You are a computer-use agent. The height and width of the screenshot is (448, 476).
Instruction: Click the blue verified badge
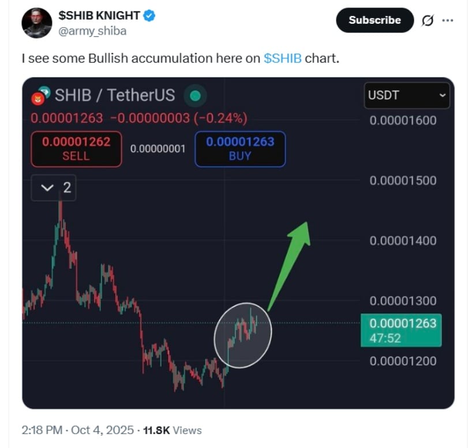(x=149, y=16)
